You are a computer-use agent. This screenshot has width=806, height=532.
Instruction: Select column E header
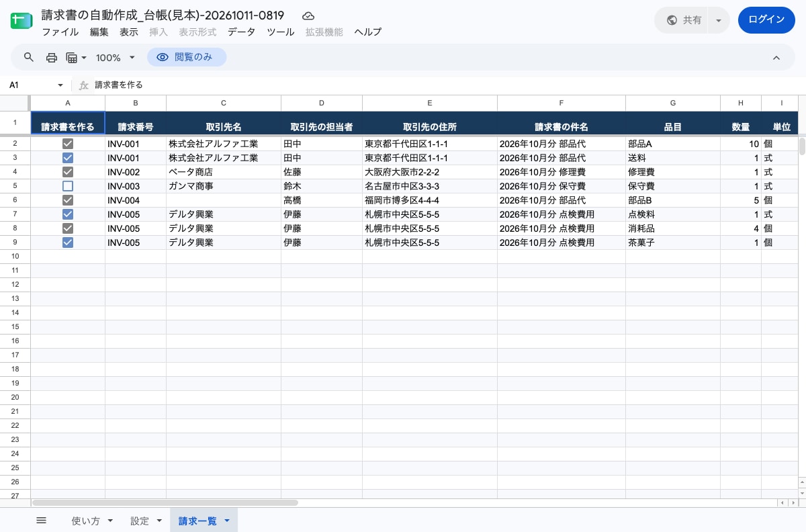coord(430,103)
